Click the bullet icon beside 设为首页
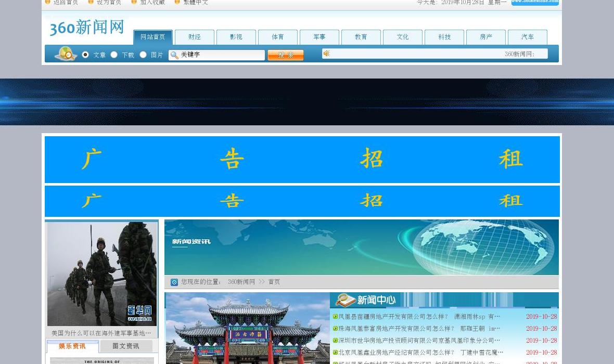Image resolution: width=614 pixels, height=364 pixels. tap(91, 2)
